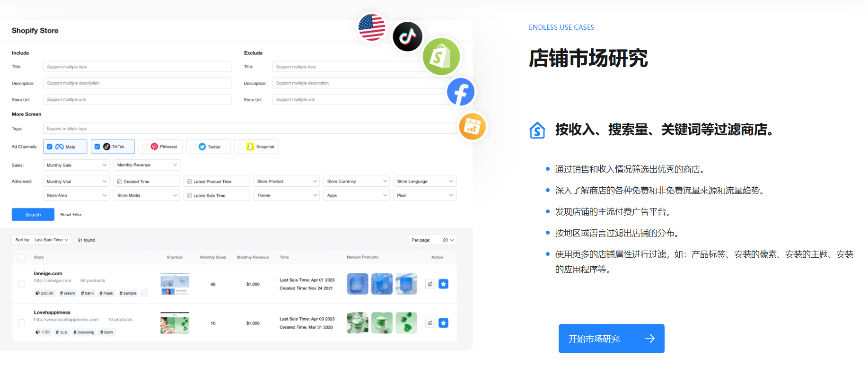Check the select-all header checkbox
The height and width of the screenshot is (366, 868).
pos(21,257)
